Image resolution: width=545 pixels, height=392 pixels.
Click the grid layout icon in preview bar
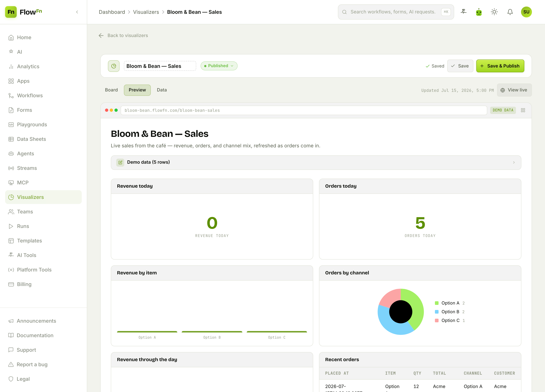pos(523,110)
